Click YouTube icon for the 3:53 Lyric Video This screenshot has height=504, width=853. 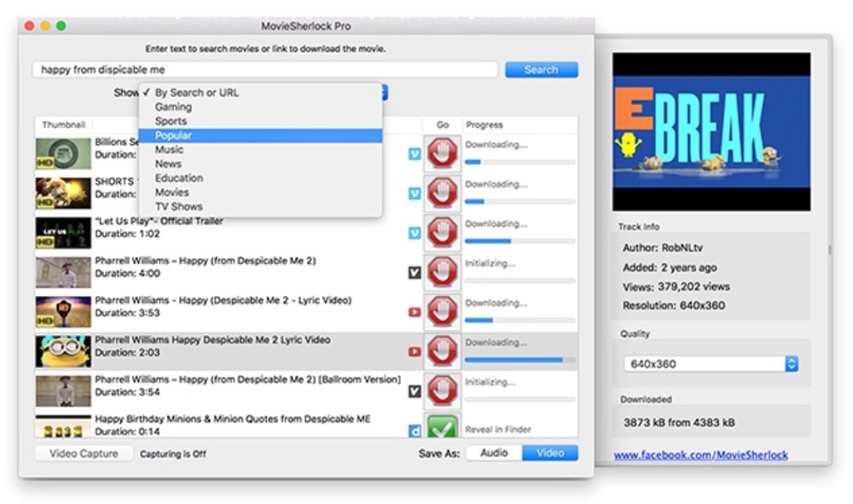point(415,312)
